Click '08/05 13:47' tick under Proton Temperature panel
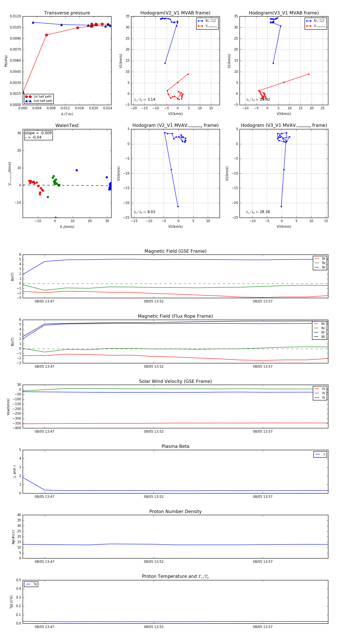The width and height of the screenshot is (351, 644). pyautogui.click(x=44, y=627)
